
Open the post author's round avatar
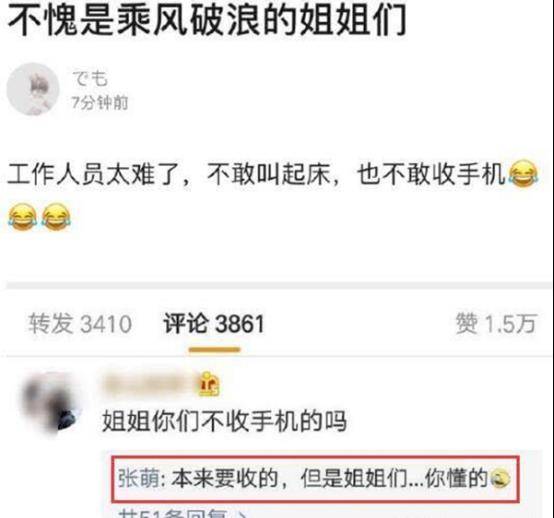33,89
